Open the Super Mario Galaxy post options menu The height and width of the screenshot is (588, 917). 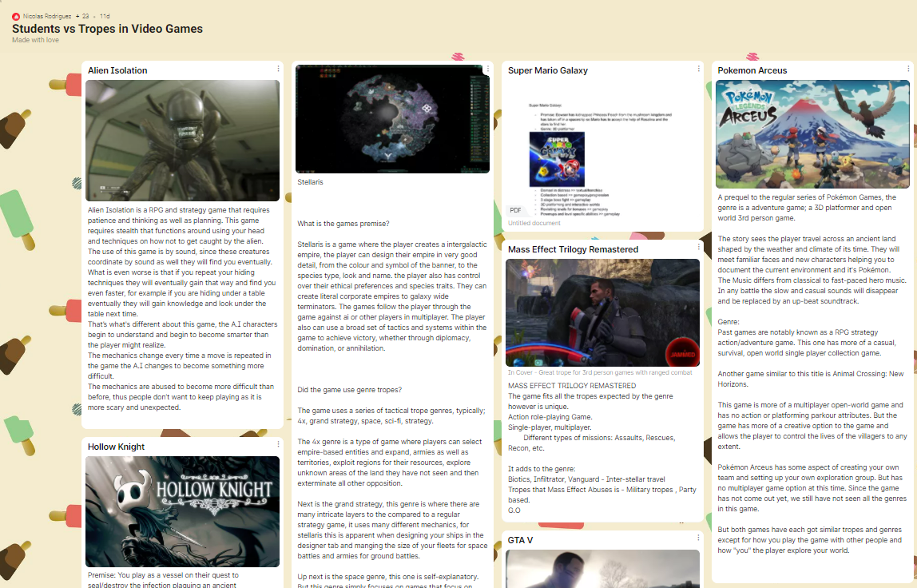(698, 69)
